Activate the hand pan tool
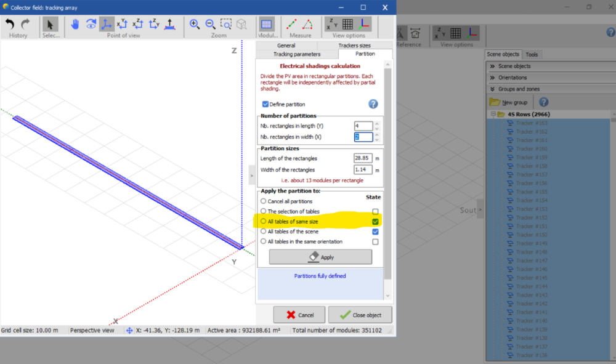 point(75,25)
